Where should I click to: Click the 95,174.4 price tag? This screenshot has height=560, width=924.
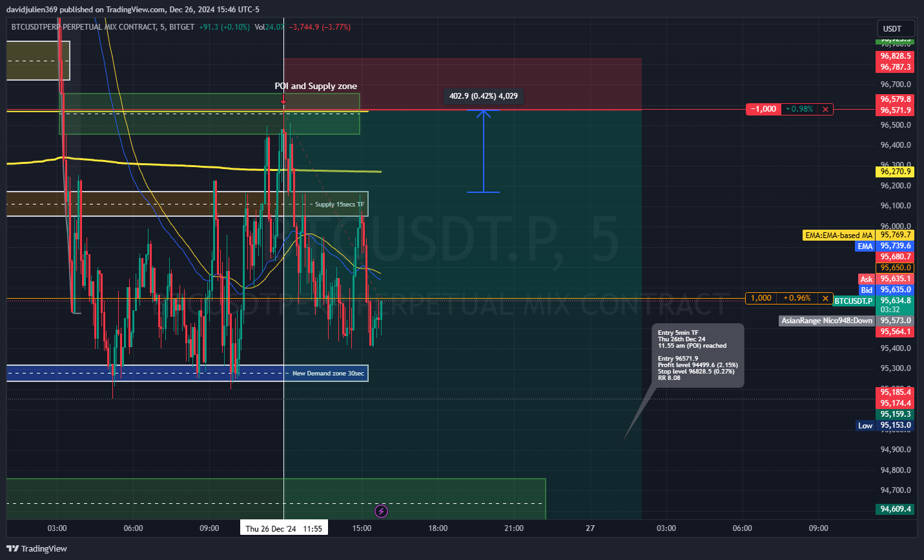click(x=896, y=403)
